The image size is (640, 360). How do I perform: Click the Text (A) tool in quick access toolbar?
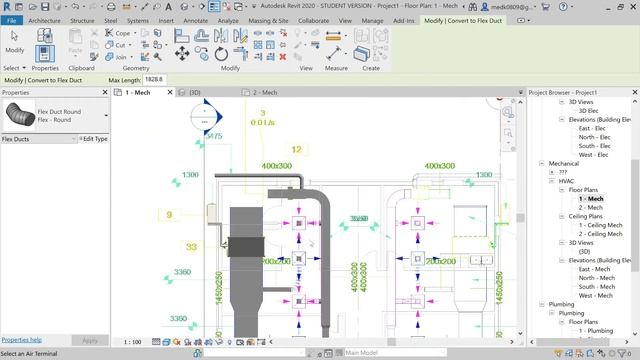[x=168, y=7]
